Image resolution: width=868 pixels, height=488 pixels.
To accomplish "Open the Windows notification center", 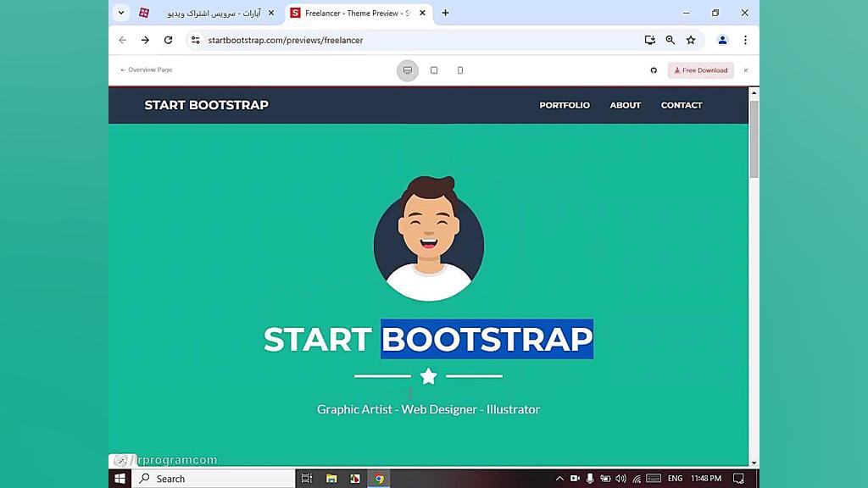I will click(738, 479).
